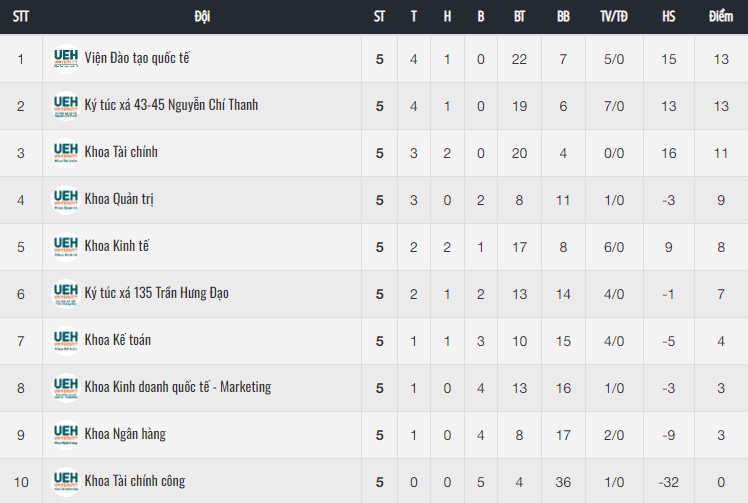Screen dimensions: 748x503
Task: Sort table by Điểm column header
Action: 720,17
